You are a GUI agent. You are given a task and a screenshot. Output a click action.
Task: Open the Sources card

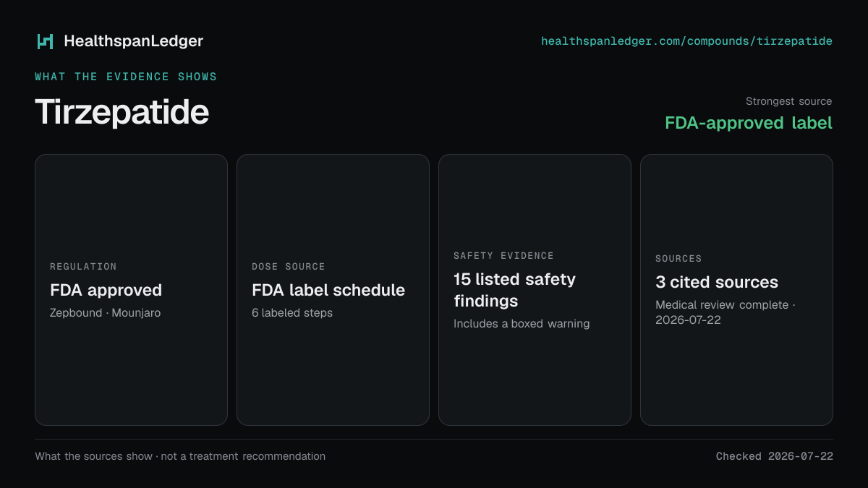tap(736, 290)
